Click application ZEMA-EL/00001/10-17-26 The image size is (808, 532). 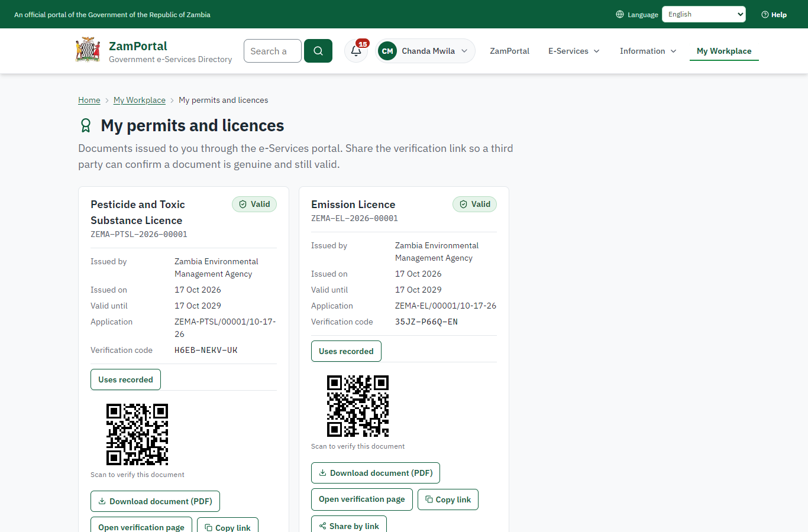(445, 306)
